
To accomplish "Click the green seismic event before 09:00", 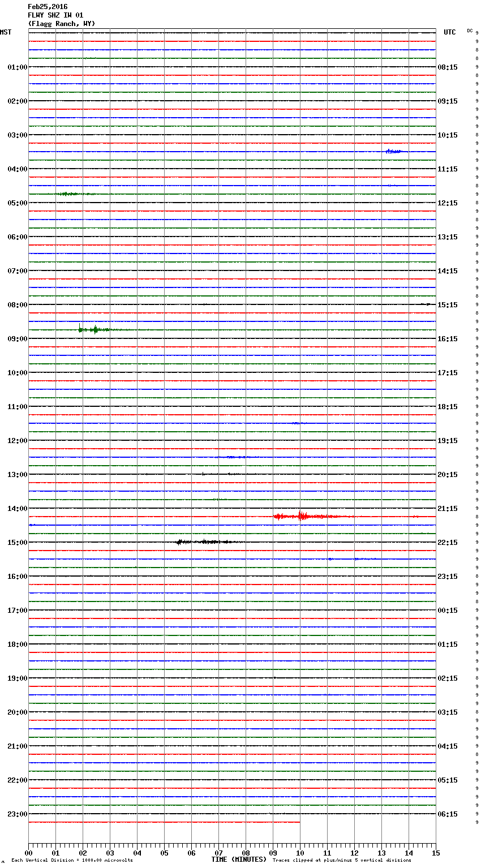I will [x=105, y=329].
